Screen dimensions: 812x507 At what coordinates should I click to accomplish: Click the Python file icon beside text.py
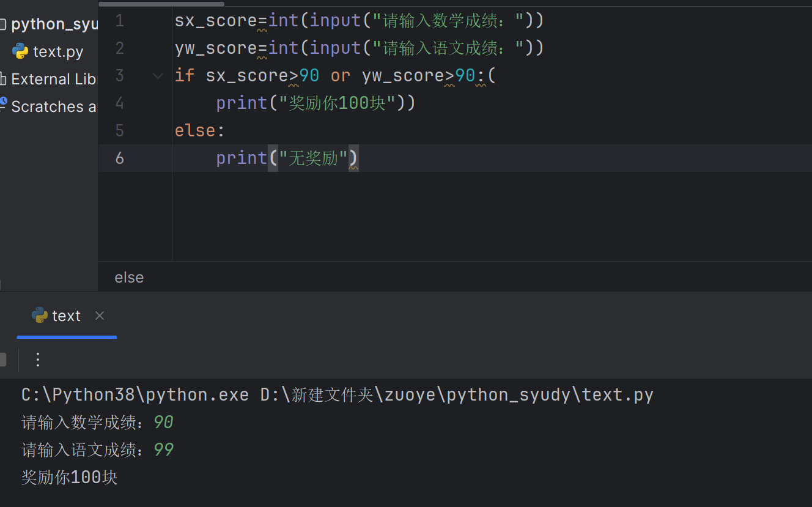point(20,51)
